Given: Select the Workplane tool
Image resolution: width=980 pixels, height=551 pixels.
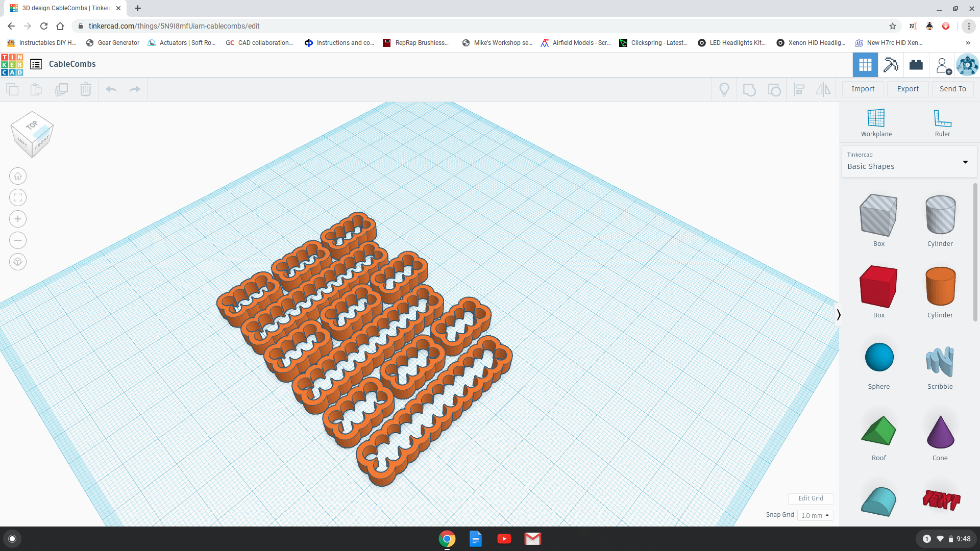Looking at the screenshot, I should [x=876, y=123].
